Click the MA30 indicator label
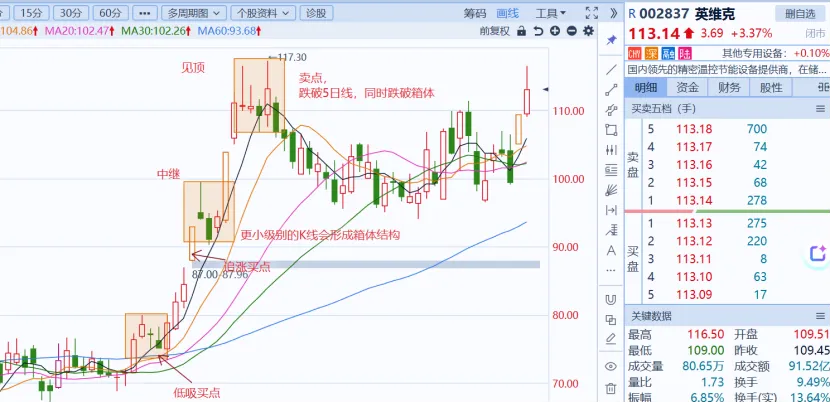 156,31
